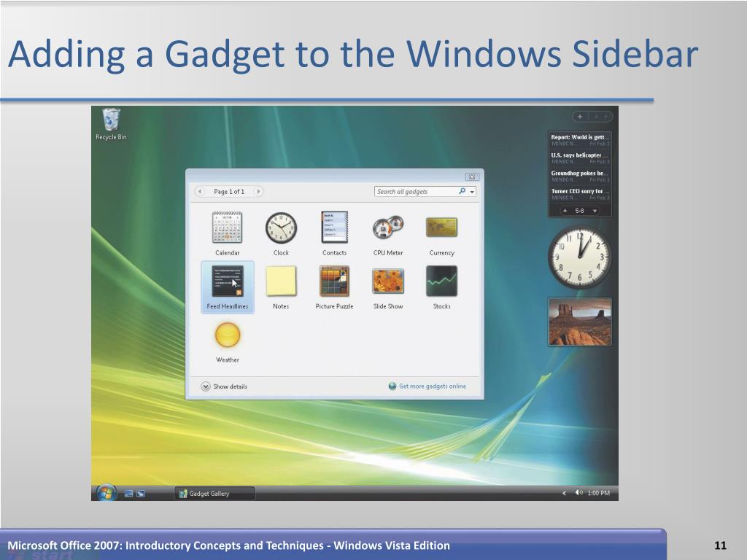Open the search options dropdown arrow

[x=472, y=192]
